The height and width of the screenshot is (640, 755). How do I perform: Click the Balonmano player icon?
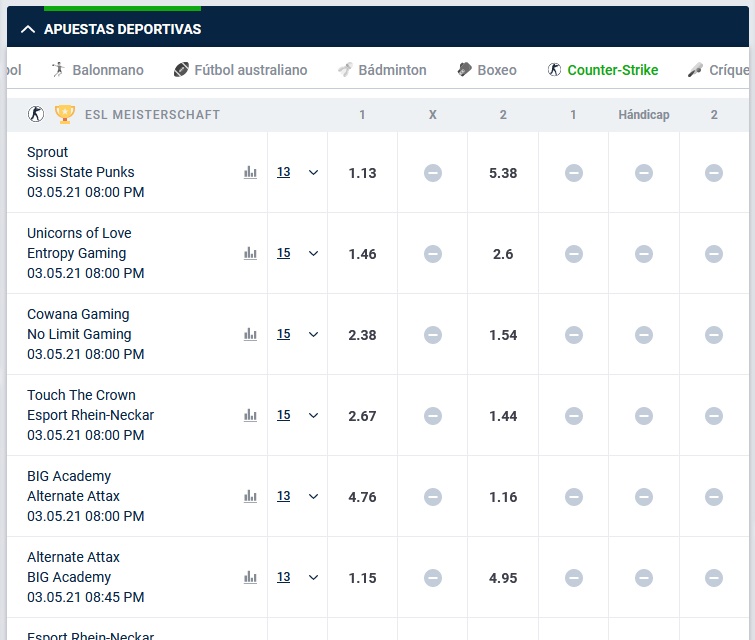click(x=58, y=70)
